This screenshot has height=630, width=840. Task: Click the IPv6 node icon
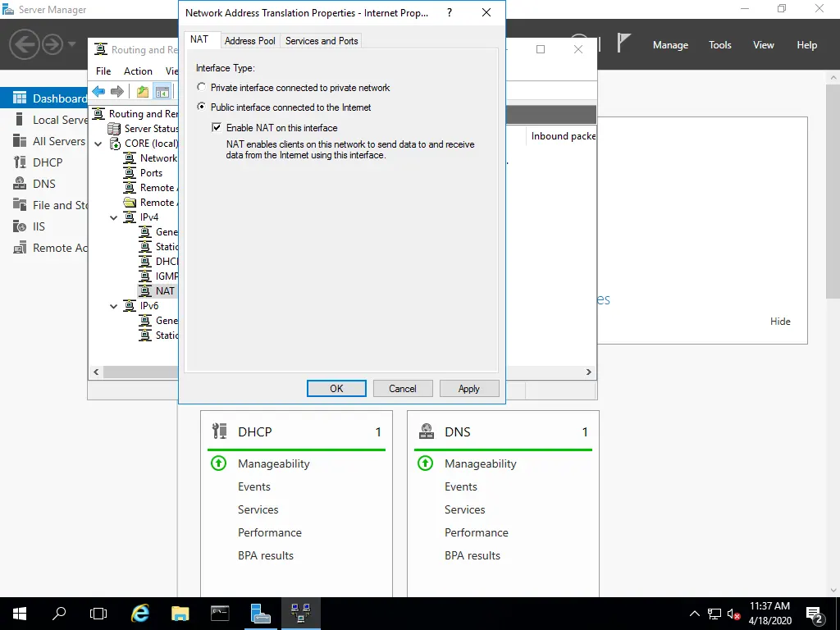click(x=130, y=305)
